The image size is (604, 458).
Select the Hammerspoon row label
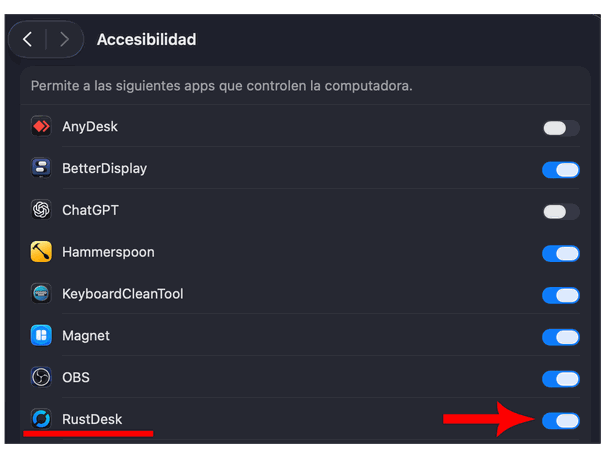tap(108, 252)
